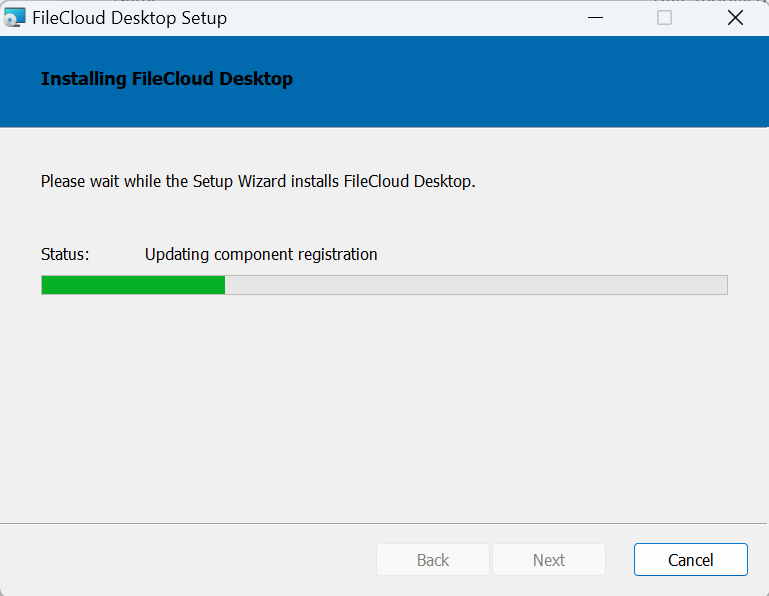Screen dimensions: 769x596
Task: Click the greyed-out maximize button
Action: click(x=664, y=18)
